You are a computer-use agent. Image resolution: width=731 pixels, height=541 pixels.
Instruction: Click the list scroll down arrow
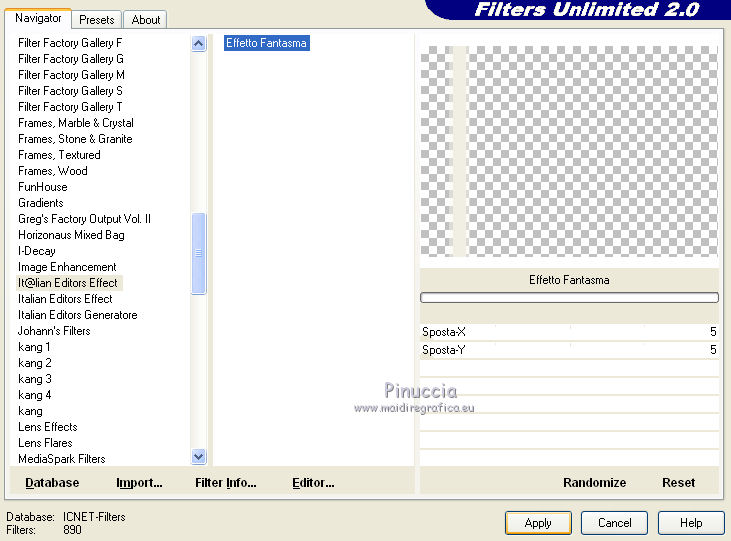coord(199,456)
